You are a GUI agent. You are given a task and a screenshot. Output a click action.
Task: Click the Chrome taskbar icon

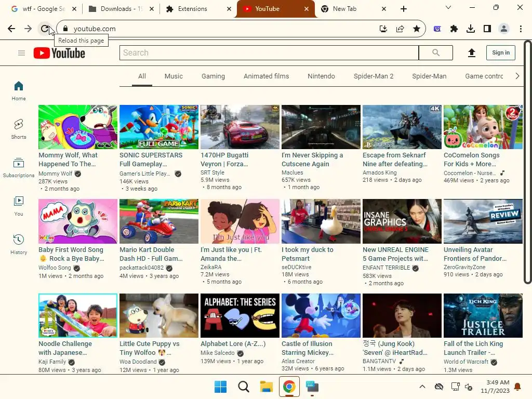tap(289, 387)
